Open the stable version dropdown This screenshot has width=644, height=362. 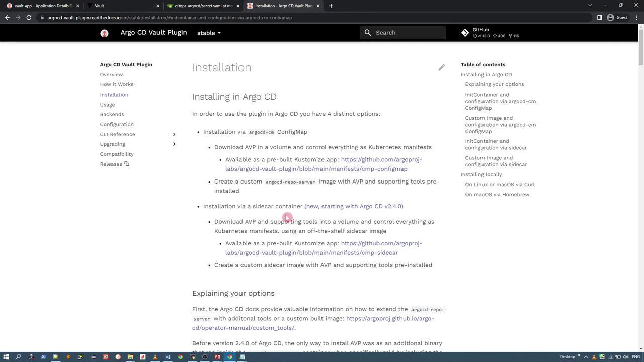(x=209, y=33)
